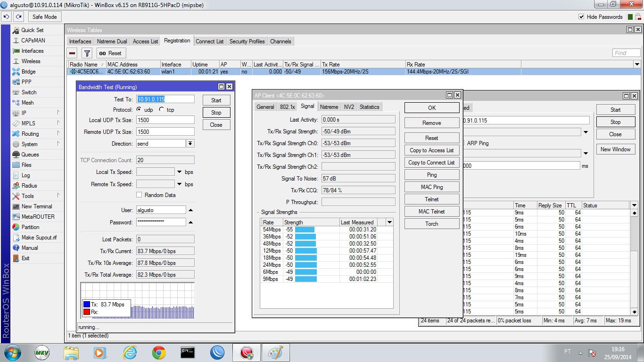
Task: Click the undo arrow icon in top toolbar
Action: pos(6,17)
